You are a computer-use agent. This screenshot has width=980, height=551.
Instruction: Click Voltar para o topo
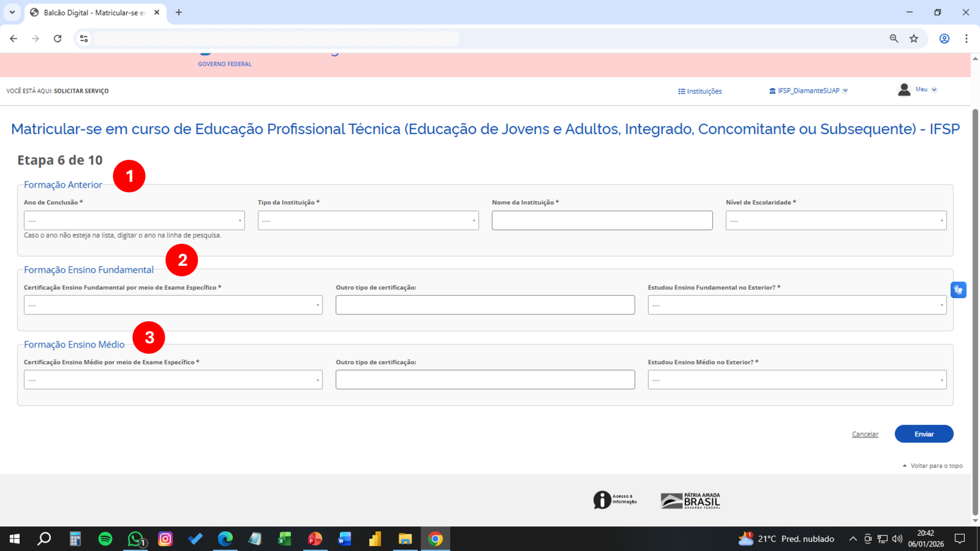pyautogui.click(x=936, y=465)
